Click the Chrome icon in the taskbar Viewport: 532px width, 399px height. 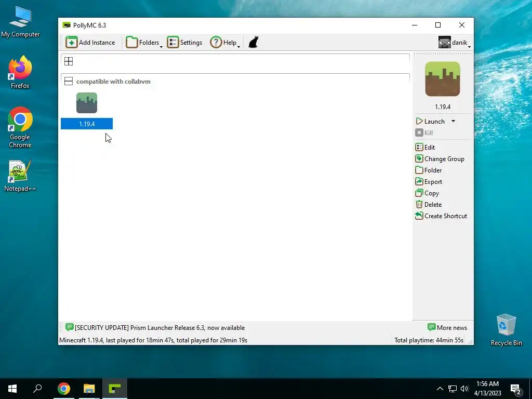click(x=64, y=389)
